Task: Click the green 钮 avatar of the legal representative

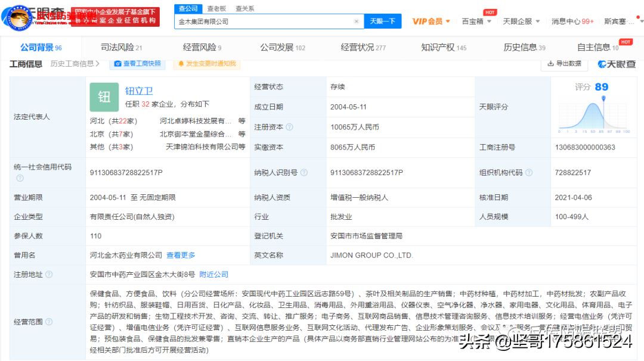Action: pyautogui.click(x=104, y=97)
